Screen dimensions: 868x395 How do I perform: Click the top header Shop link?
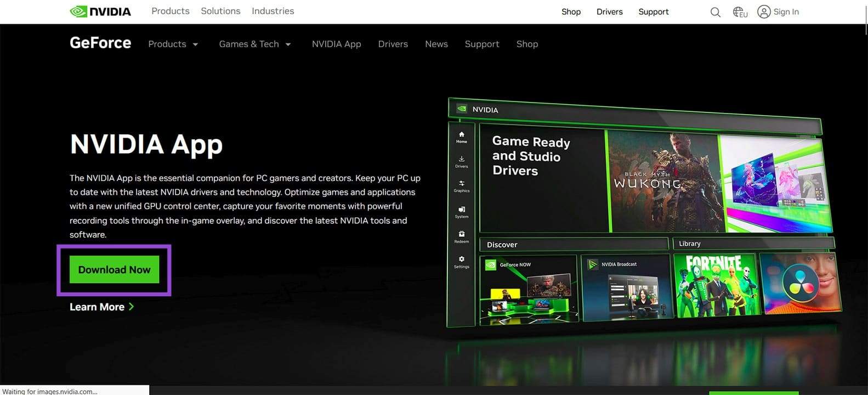click(x=571, y=12)
